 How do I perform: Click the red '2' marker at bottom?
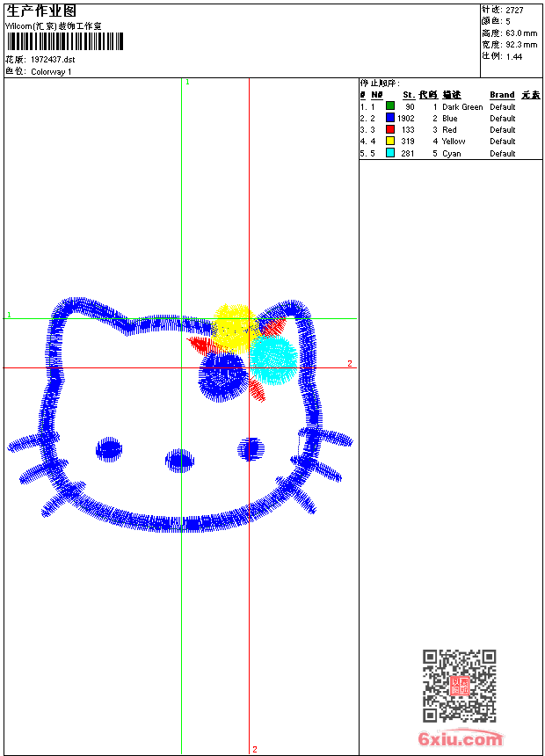pos(255,749)
